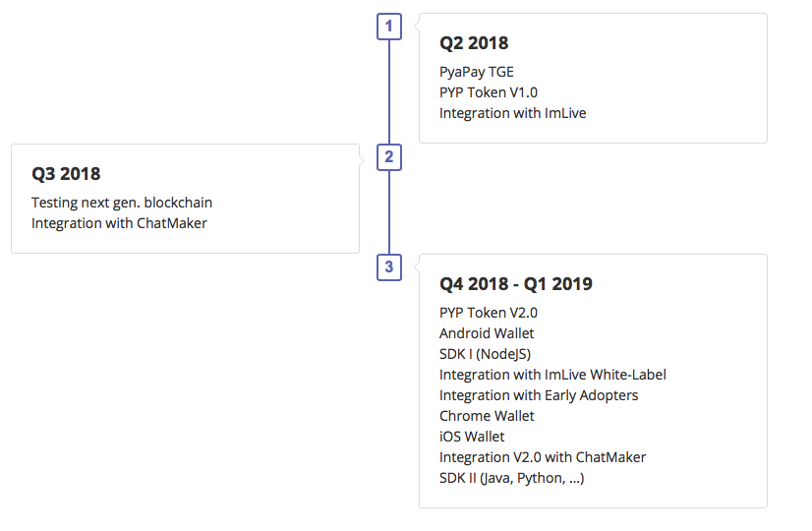This screenshot has width=812, height=531.
Task: Select the iOS Wallet entry
Action: click(472, 437)
